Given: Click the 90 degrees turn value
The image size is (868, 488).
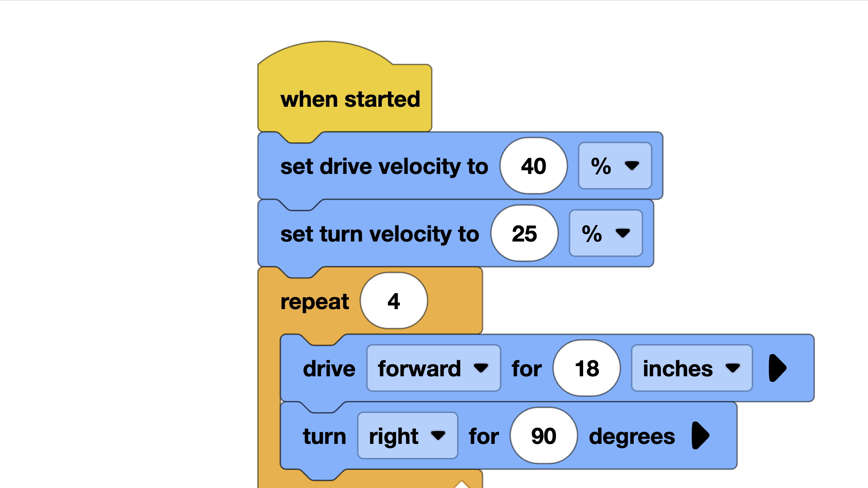Looking at the screenshot, I should click(543, 436).
